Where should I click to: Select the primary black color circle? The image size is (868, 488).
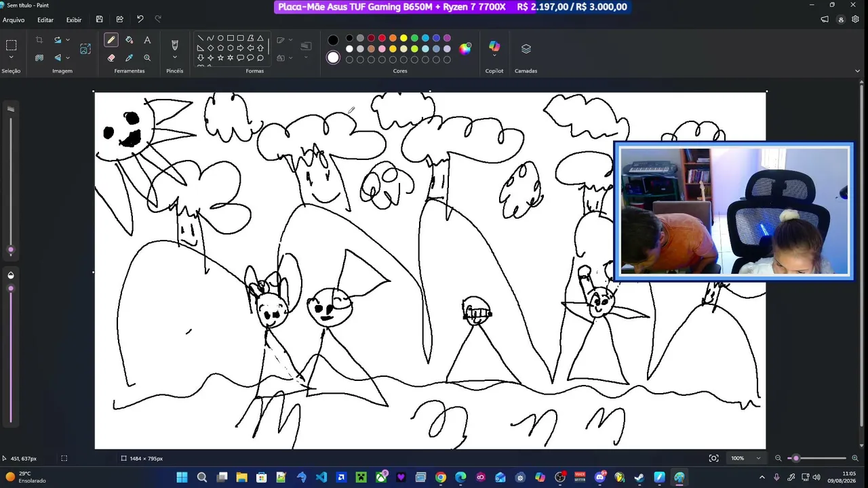point(333,40)
